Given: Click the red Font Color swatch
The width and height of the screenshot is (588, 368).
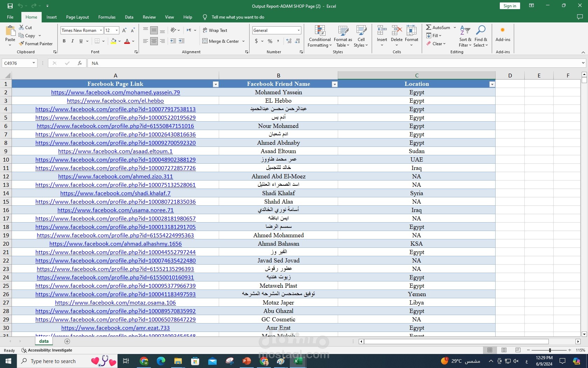Looking at the screenshot, I should point(127,41).
